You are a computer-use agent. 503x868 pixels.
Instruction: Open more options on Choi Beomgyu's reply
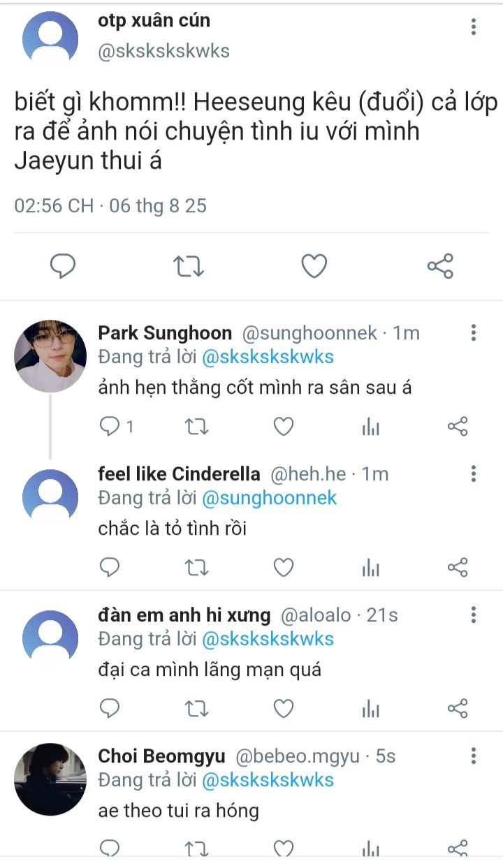click(474, 756)
